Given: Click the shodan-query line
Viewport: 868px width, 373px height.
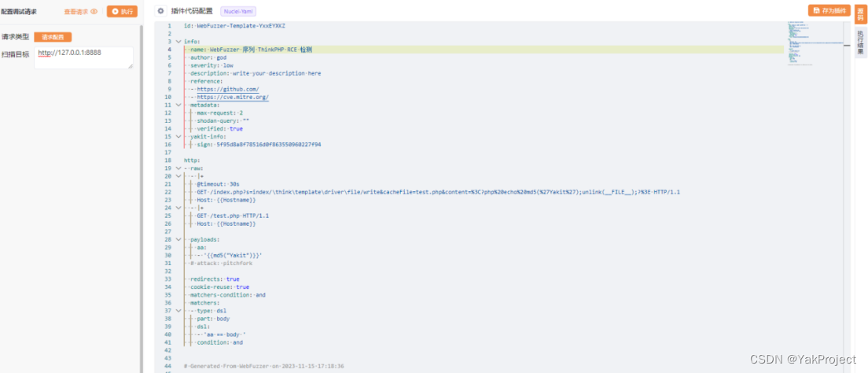Looking at the screenshot, I should (x=223, y=121).
